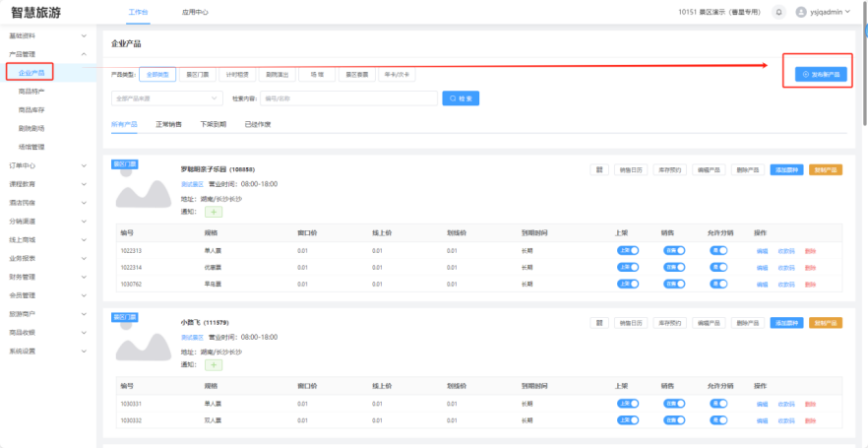Click the user avatar icon
868x448 pixels.
click(x=800, y=12)
